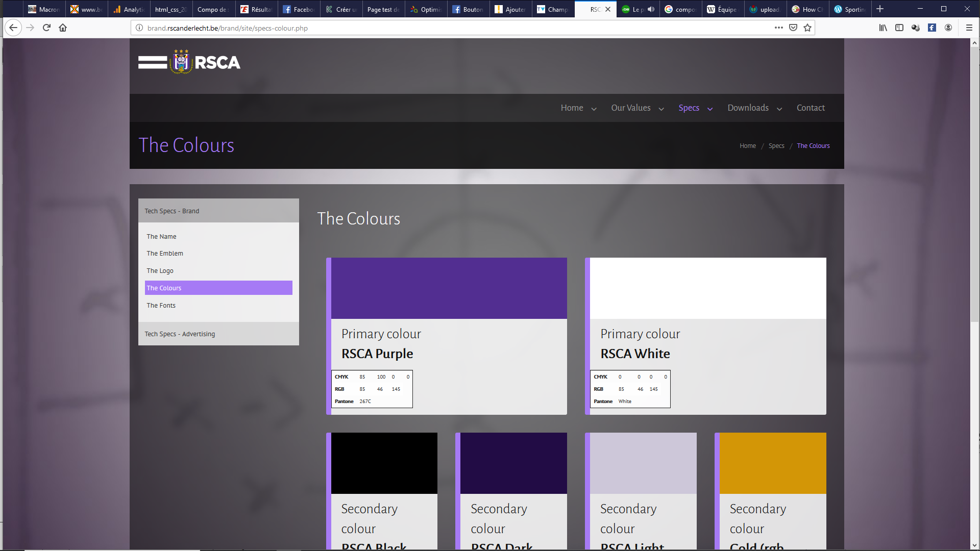980x551 pixels.
Task: Switch to the Page test tab
Action: [383, 9]
